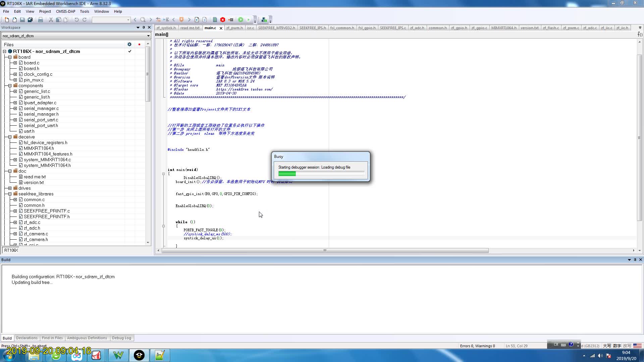Click the Save All toolbar icon
The width and height of the screenshot is (644, 362).
point(30,20)
